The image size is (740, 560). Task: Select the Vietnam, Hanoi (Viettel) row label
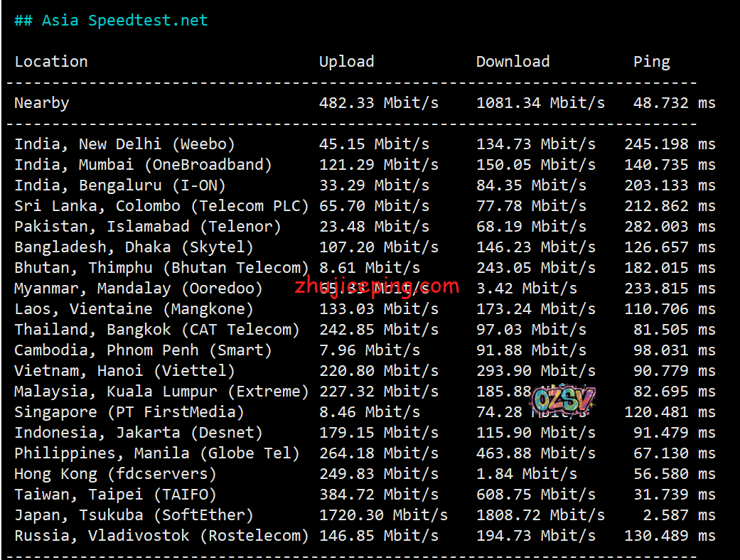coord(124,371)
